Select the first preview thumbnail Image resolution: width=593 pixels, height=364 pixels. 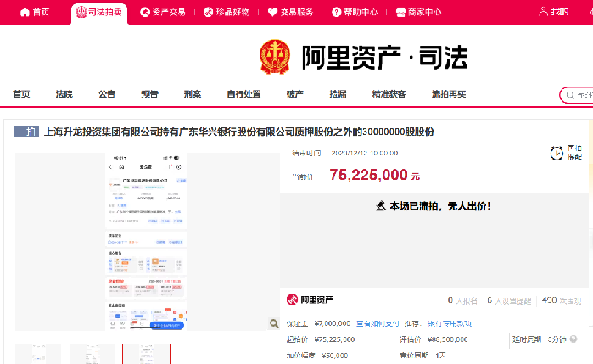pos(38,354)
